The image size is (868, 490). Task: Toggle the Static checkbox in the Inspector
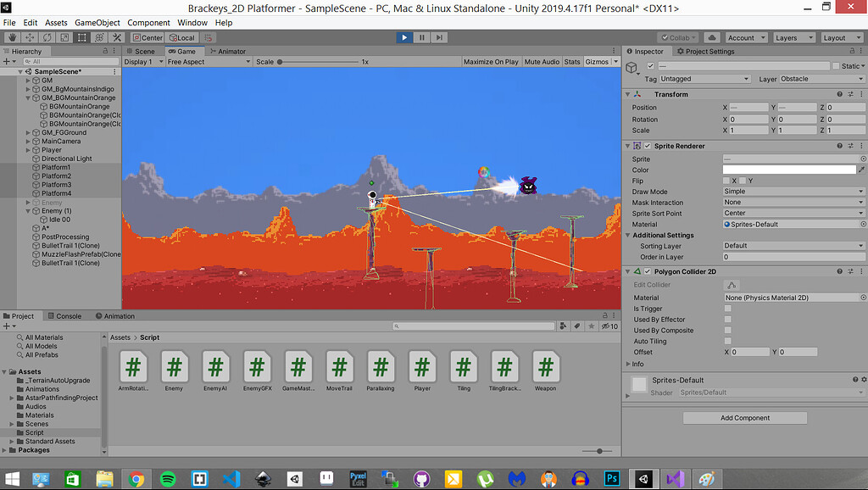pyautogui.click(x=836, y=66)
